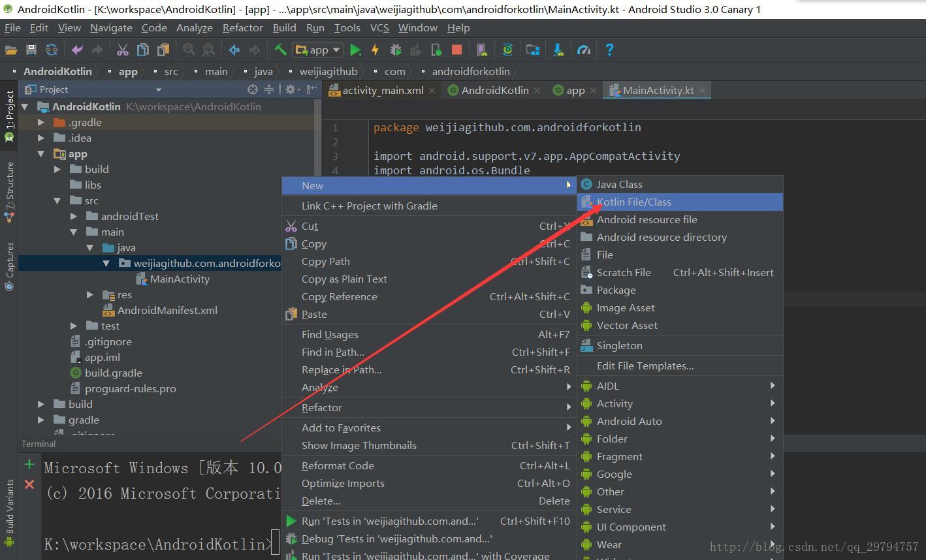
Task: Click the Sync Project with Gradle icon
Action: pyautogui.click(x=507, y=50)
